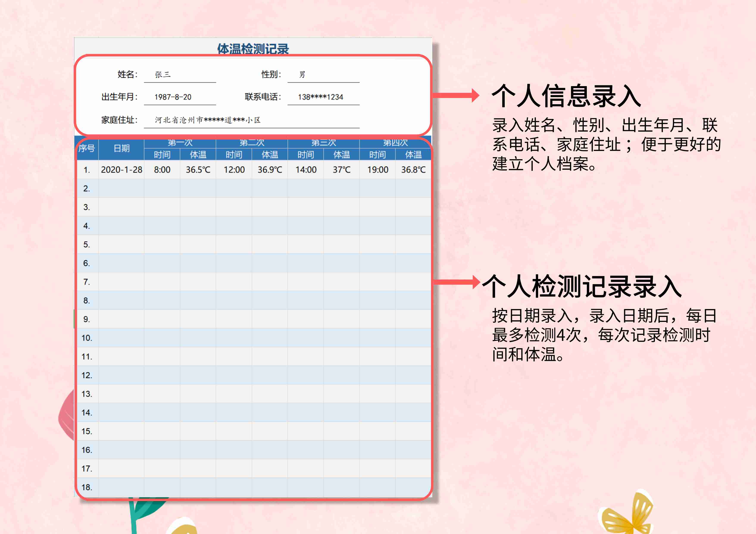The width and height of the screenshot is (756, 534).
Task: Select row number 10 in the table
Action: point(87,338)
